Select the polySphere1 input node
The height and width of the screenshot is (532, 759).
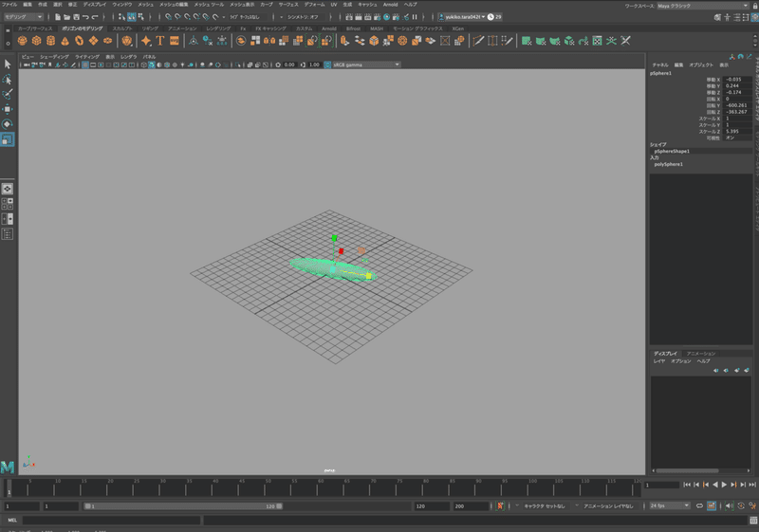coord(669,164)
